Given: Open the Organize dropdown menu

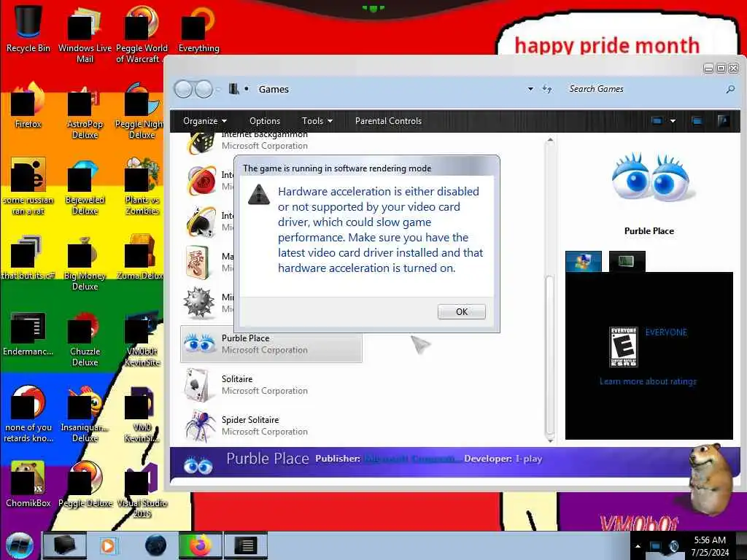Looking at the screenshot, I should [205, 121].
